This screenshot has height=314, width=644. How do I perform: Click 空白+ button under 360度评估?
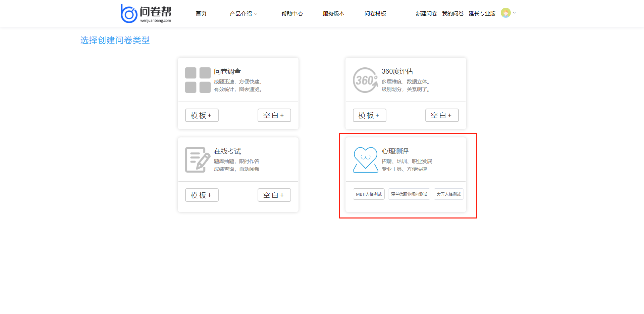[x=442, y=115]
